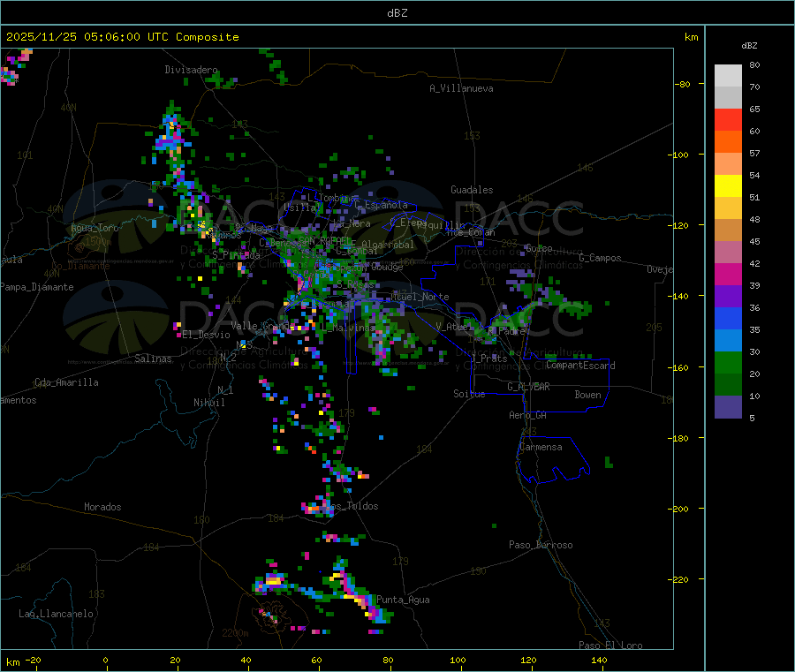Screen dimensions: 795x672
Task: Click the 'Paso_El_Loro' map label
Action: [611, 646]
